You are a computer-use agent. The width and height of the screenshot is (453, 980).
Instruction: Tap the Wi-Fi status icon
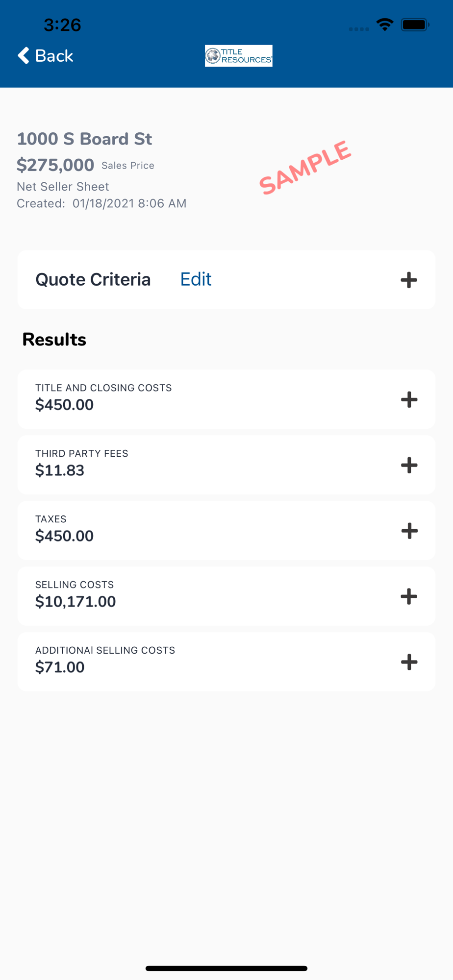[385, 24]
